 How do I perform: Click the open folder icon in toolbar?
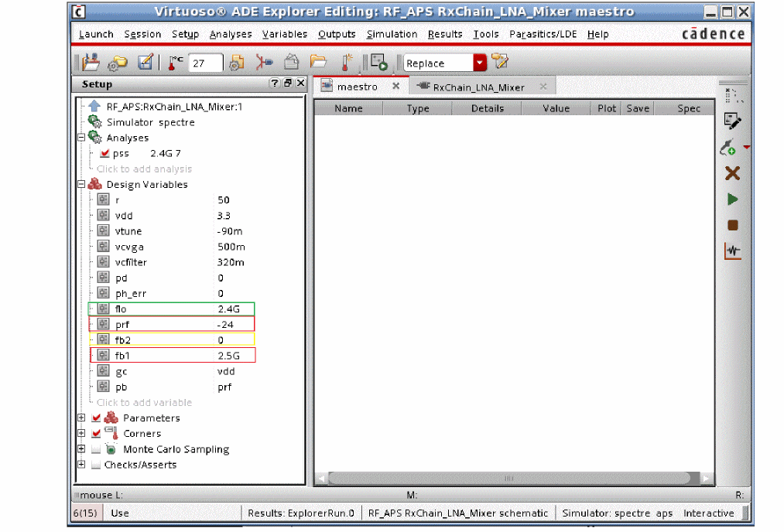tap(318, 63)
